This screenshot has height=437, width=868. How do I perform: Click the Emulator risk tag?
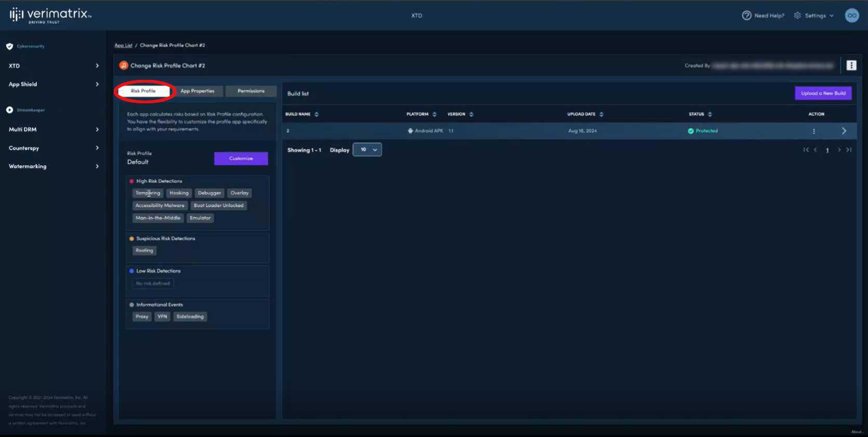click(x=200, y=218)
